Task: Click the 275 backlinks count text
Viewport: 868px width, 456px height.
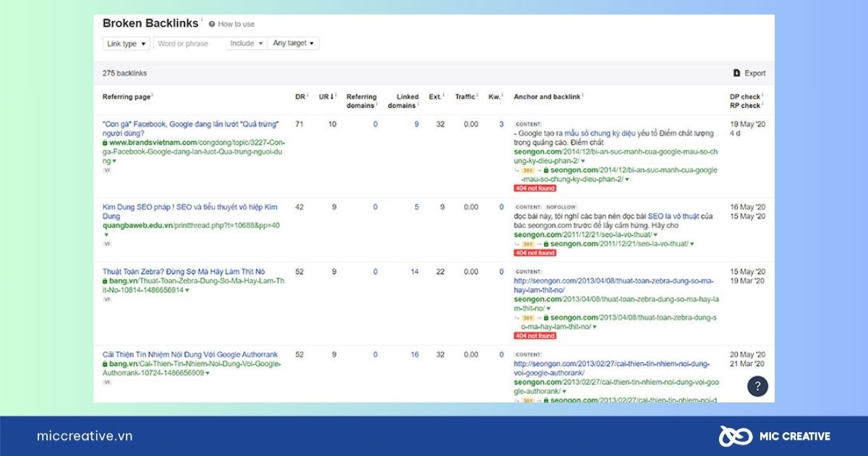Action: pyautogui.click(x=124, y=73)
